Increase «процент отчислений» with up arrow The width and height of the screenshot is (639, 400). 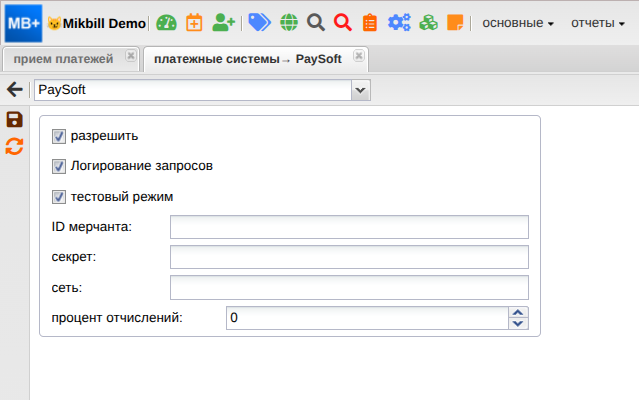click(518, 312)
